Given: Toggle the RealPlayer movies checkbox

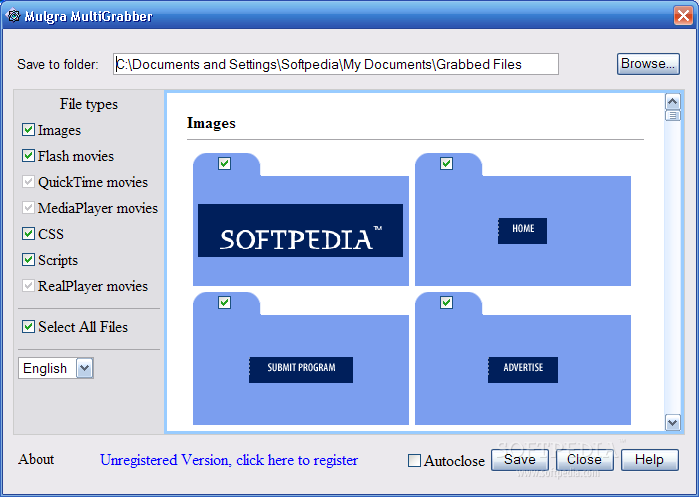Looking at the screenshot, I should click(x=29, y=285).
